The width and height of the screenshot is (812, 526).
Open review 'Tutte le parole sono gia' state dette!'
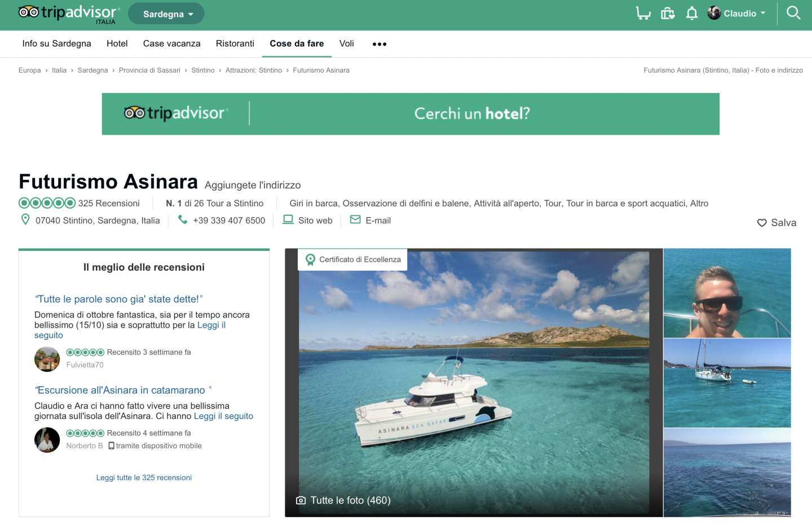(x=118, y=299)
